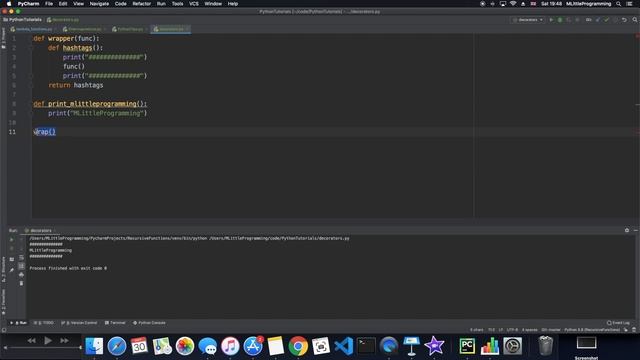Open Run panel settings gear
This screenshot has width=640, height=360.
tap(627, 230)
